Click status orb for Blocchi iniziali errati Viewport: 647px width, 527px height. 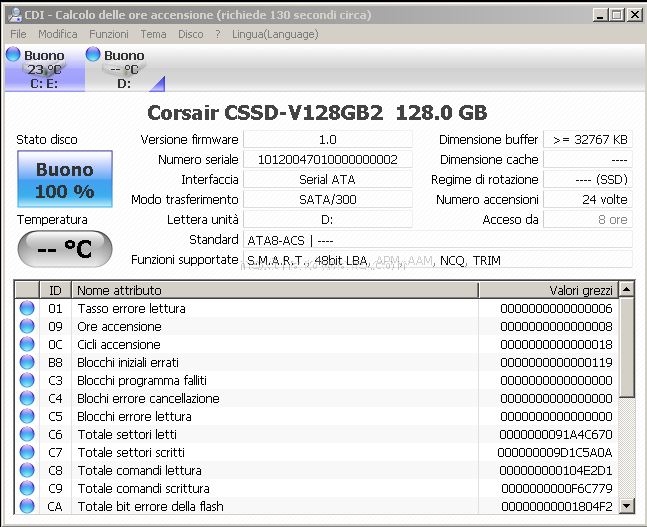pos(27,362)
